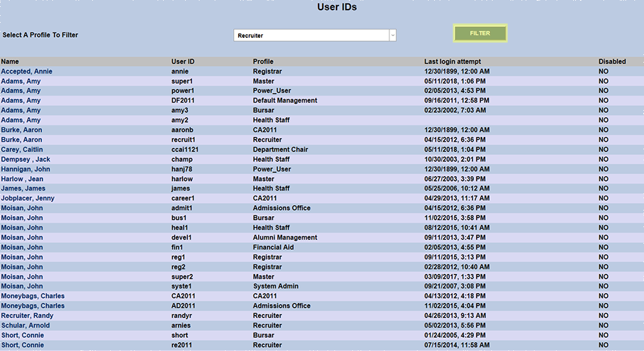Open Moisan, John row with super2 ID
Screen dimensions: 644x351
pos(22,277)
